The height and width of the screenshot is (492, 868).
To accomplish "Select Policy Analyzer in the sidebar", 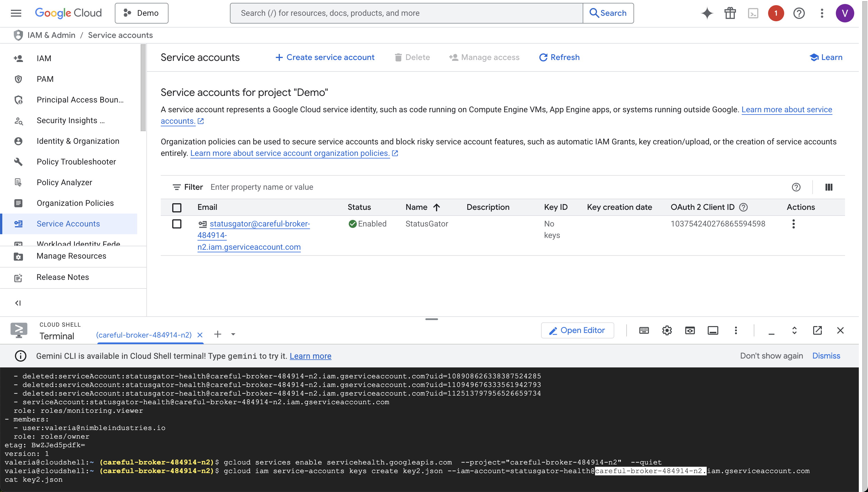I will 64,183.
